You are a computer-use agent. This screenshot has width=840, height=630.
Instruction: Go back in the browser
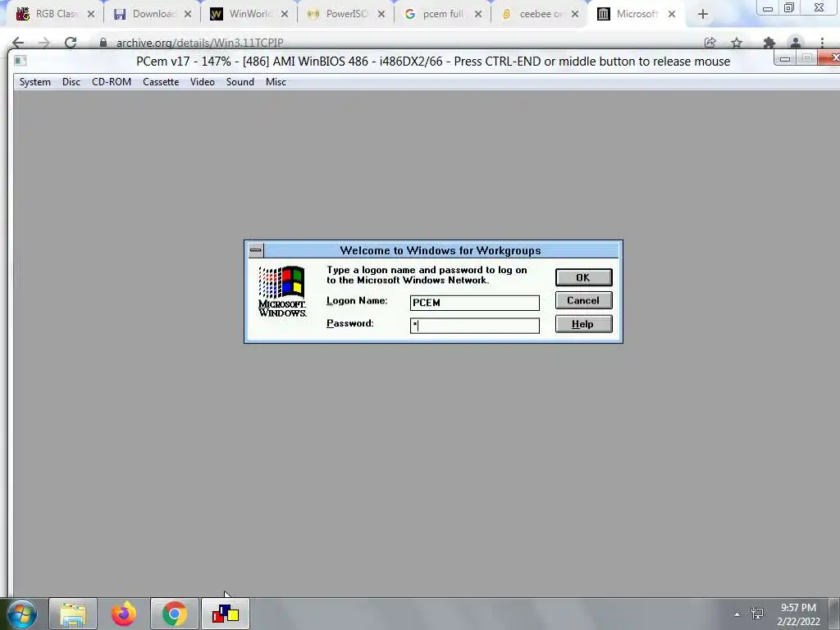pyautogui.click(x=18, y=43)
